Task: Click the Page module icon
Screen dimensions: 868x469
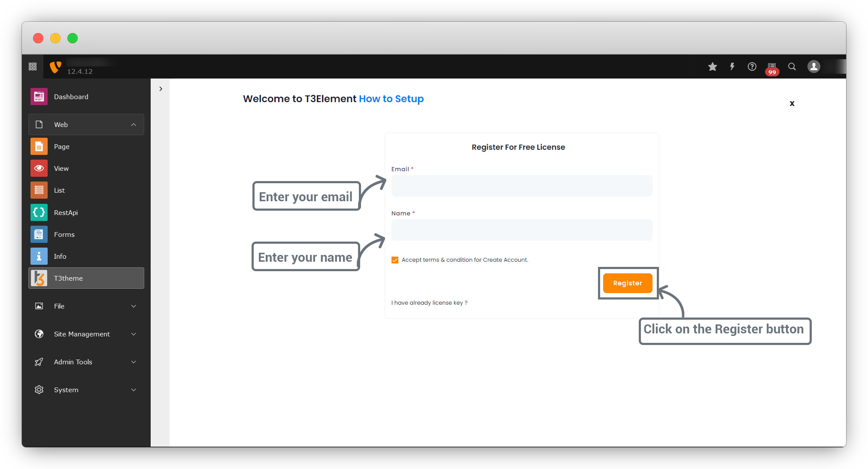Action: pyautogui.click(x=39, y=146)
